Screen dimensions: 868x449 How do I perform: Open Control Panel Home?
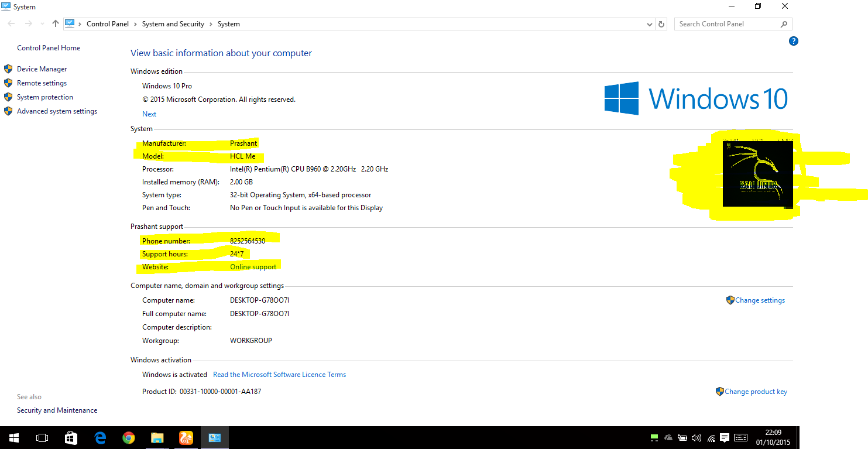click(x=49, y=48)
